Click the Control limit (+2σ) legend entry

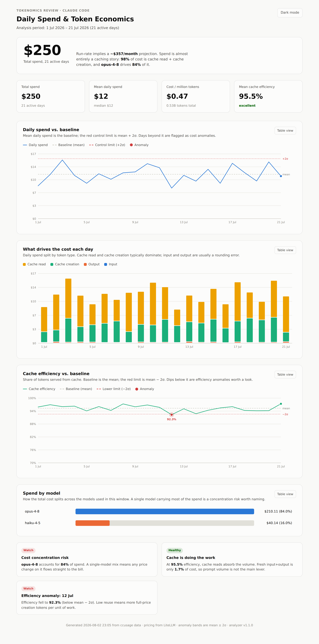coord(107,145)
